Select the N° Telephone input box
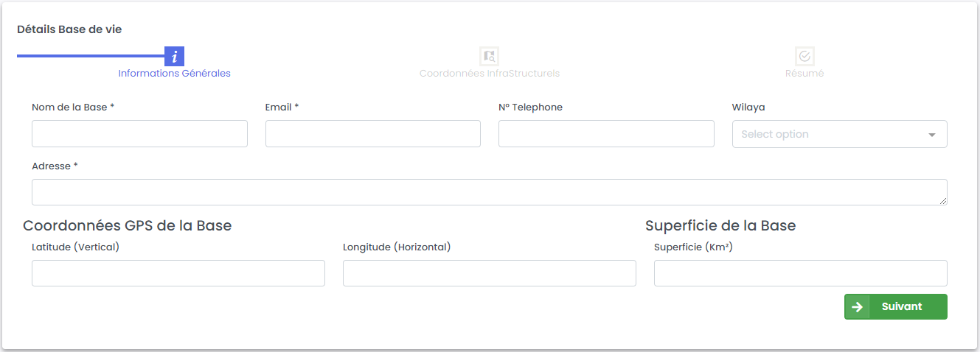 point(606,134)
